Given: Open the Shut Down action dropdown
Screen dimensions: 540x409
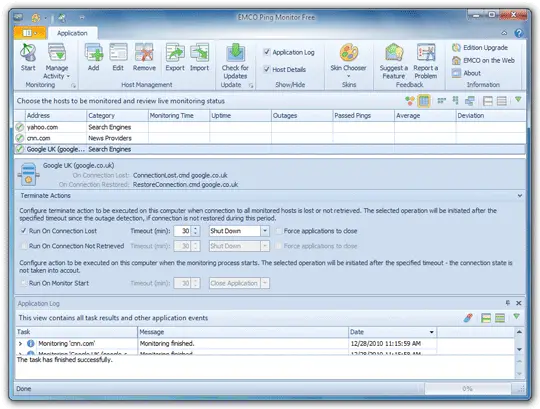Looking at the screenshot, I should 265,231.
